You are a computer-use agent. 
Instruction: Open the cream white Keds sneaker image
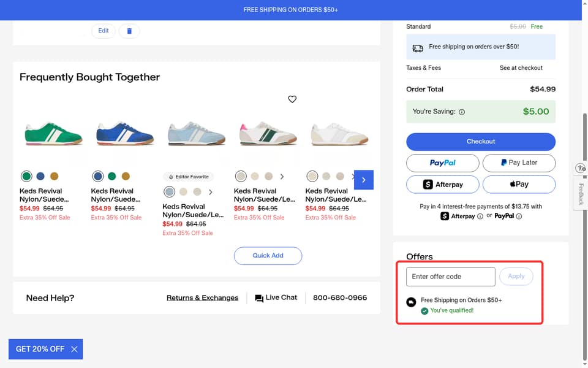click(339, 133)
